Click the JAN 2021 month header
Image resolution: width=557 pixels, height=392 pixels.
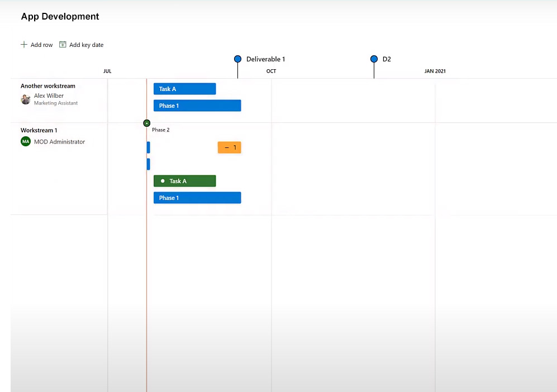[435, 71]
